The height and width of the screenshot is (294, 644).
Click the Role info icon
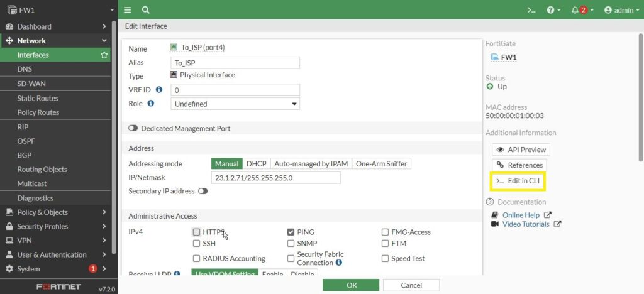tap(151, 103)
